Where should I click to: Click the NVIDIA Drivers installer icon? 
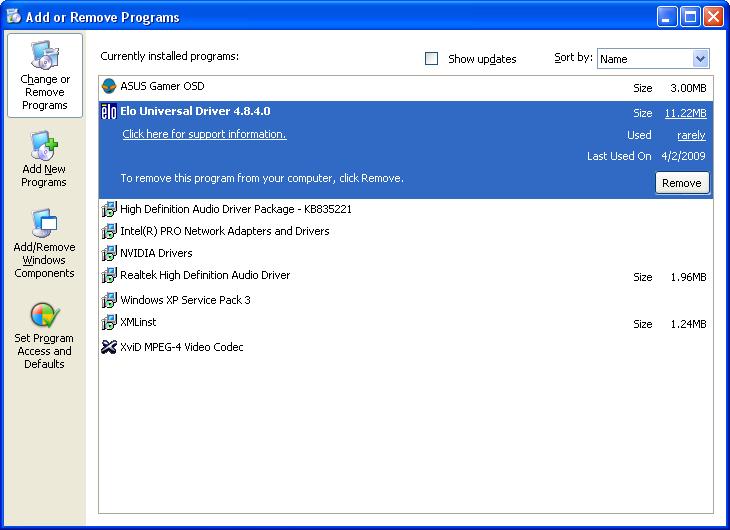click(x=109, y=253)
